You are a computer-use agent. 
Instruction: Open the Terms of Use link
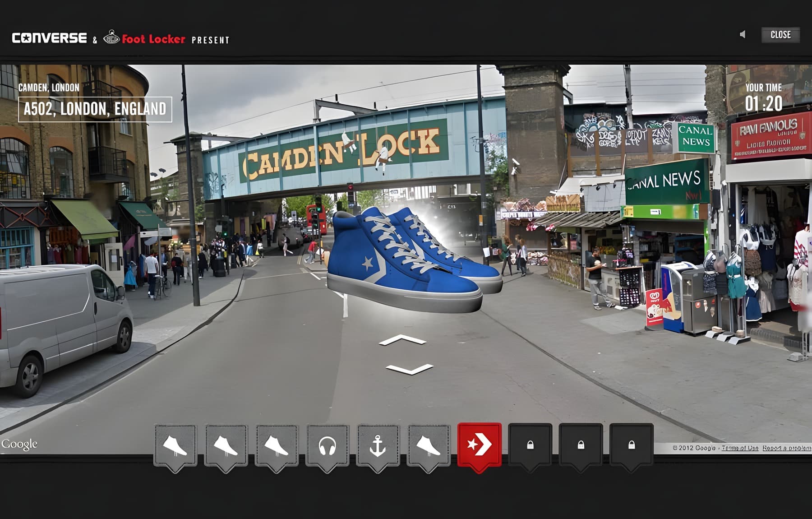[x=740, y=448]
